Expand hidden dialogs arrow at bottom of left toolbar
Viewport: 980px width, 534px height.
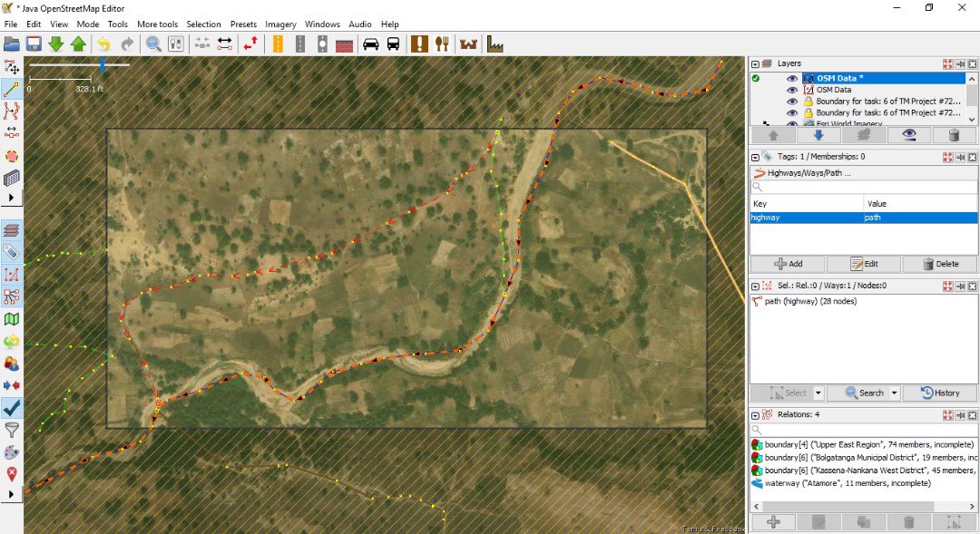[x=11, y=494]
